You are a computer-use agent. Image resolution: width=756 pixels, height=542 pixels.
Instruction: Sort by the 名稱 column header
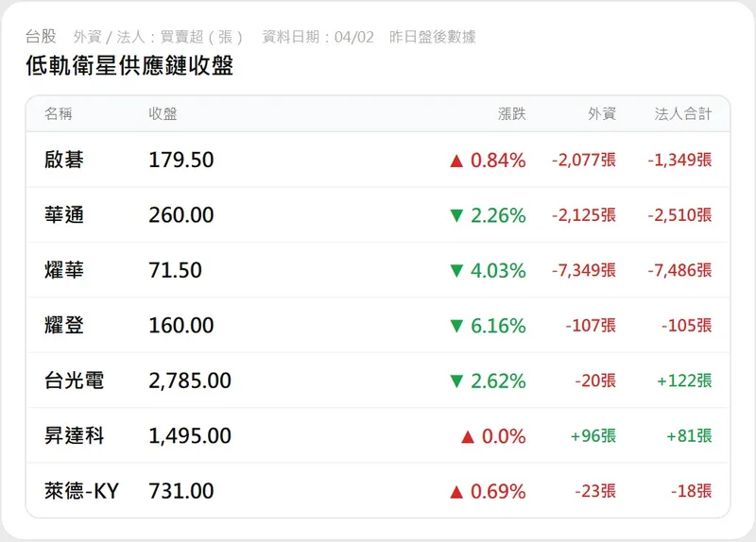[59, 114]
